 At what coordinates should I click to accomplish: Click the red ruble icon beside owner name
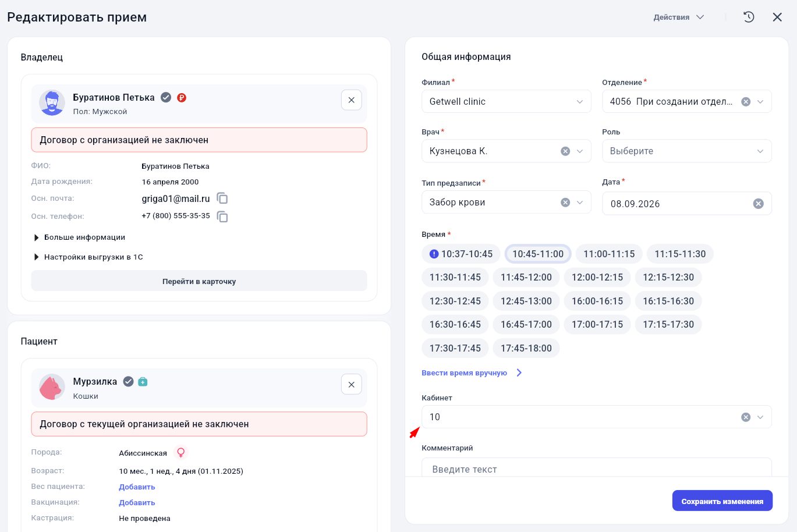[182, 98]
